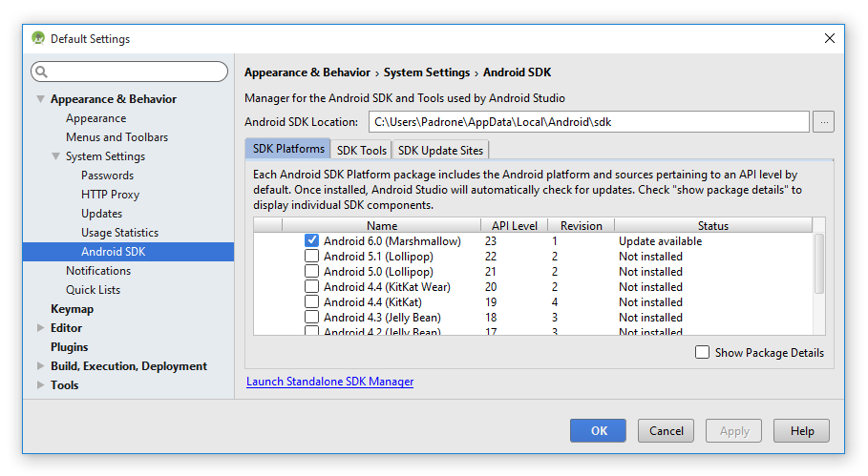Click the SDK platforms table scrollbar
The height and width of the screenshot is (476, 868).
818,263
